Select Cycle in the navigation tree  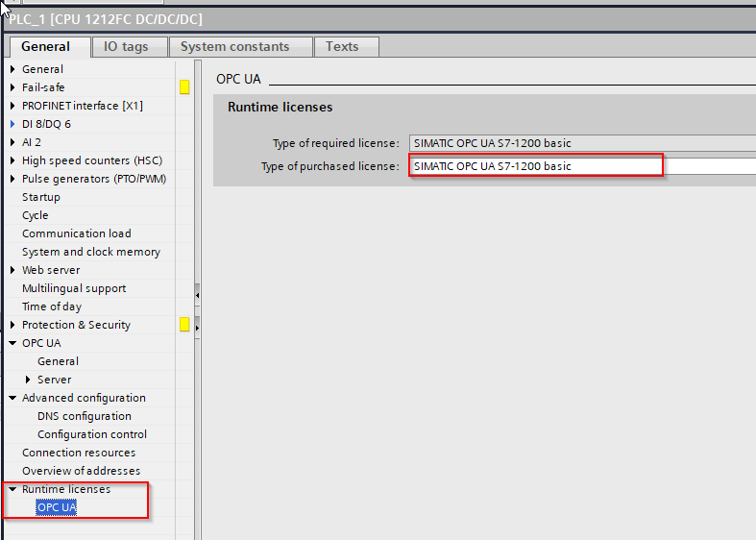click(x=36, y=215)
